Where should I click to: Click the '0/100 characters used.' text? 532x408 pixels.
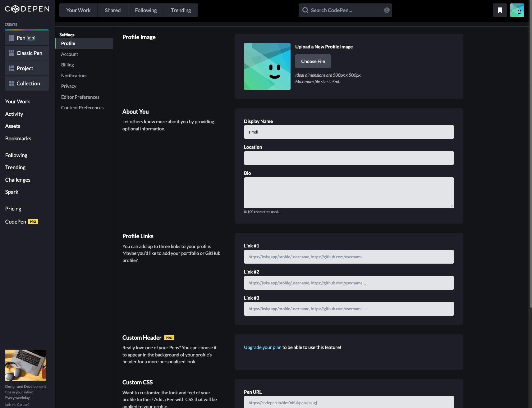tap(261, 212)
